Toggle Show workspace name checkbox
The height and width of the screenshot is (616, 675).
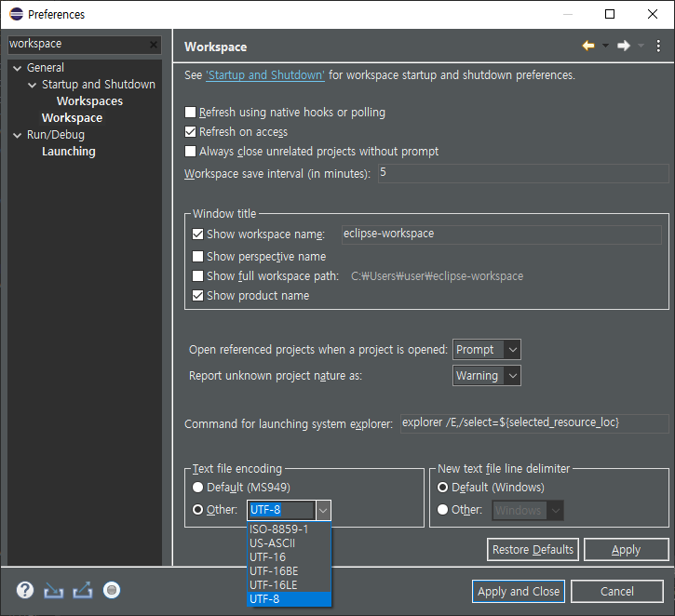[x=197, y=234]
